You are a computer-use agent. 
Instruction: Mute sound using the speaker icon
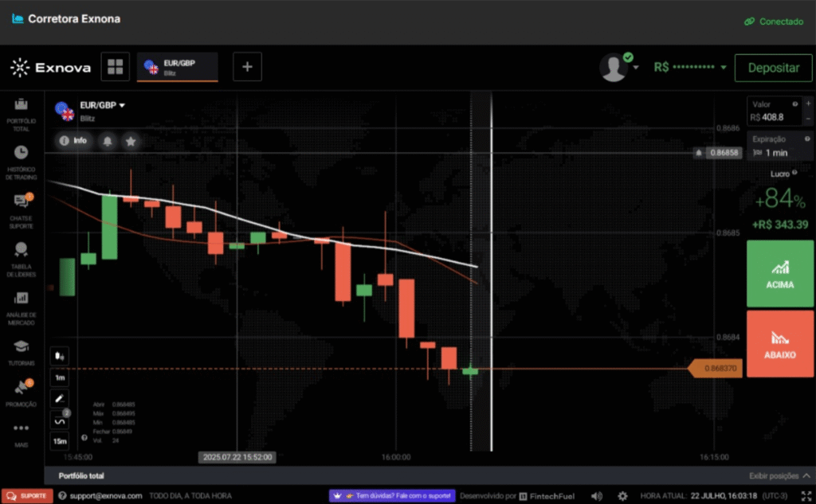tap(597, 496)
